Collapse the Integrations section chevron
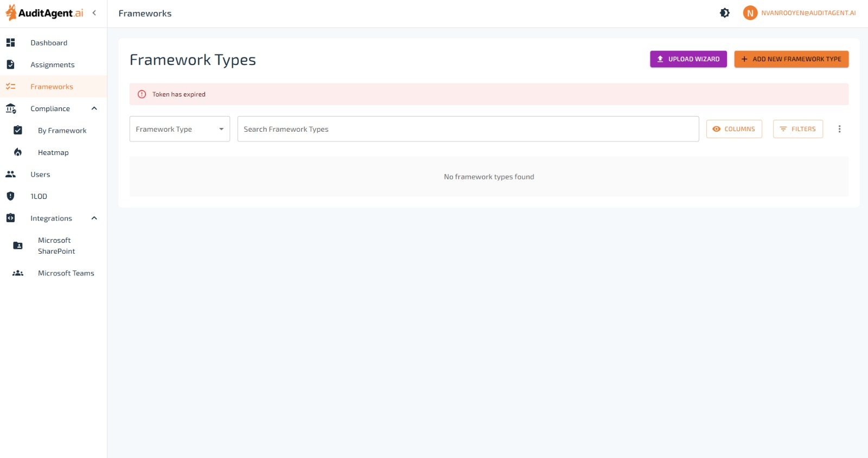Screen dimensions: 868x458 point(94,218)
